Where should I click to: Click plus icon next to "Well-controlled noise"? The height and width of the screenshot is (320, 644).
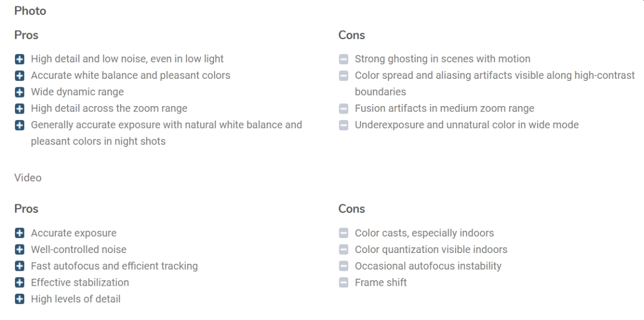tap(19, 250)
